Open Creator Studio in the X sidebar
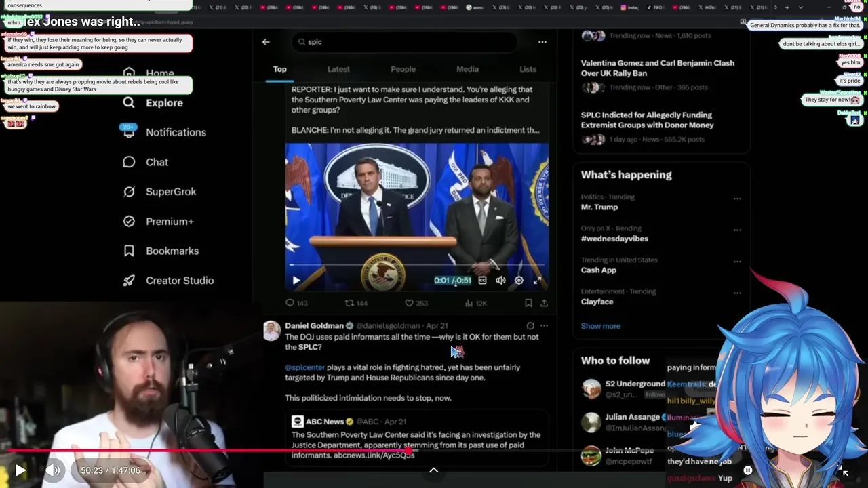 coord(168,281)
